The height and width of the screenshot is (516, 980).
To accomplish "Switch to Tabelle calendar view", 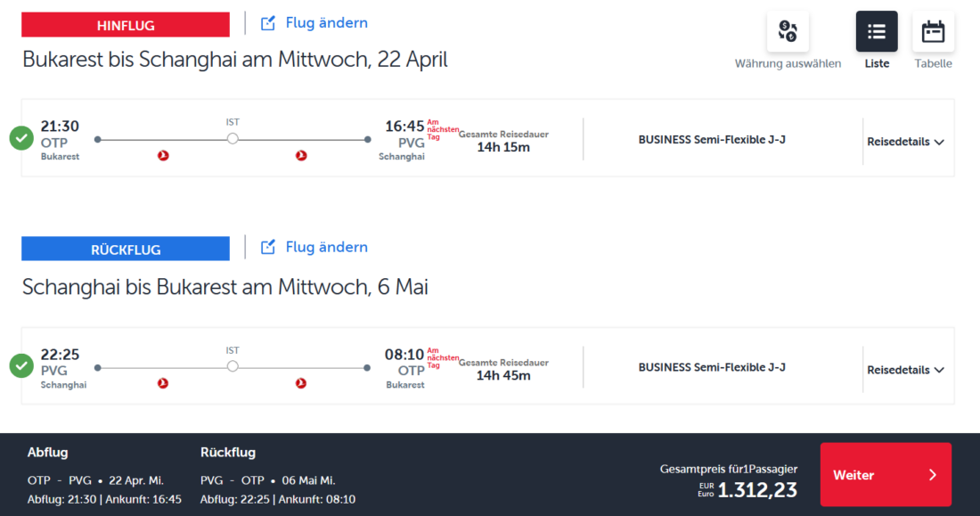I will [x=933, y=32].
